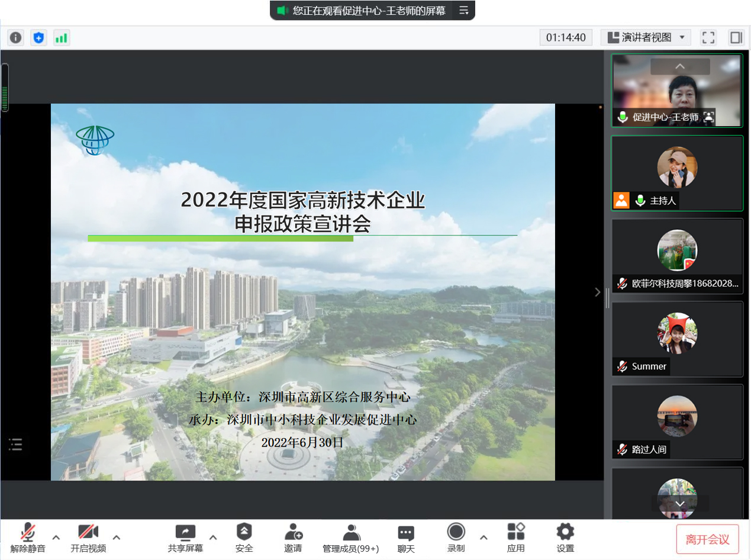Viewport: 751px width, 560px height.
Task: Open the Security (安全) options
Action: click(x=244, y=538)
